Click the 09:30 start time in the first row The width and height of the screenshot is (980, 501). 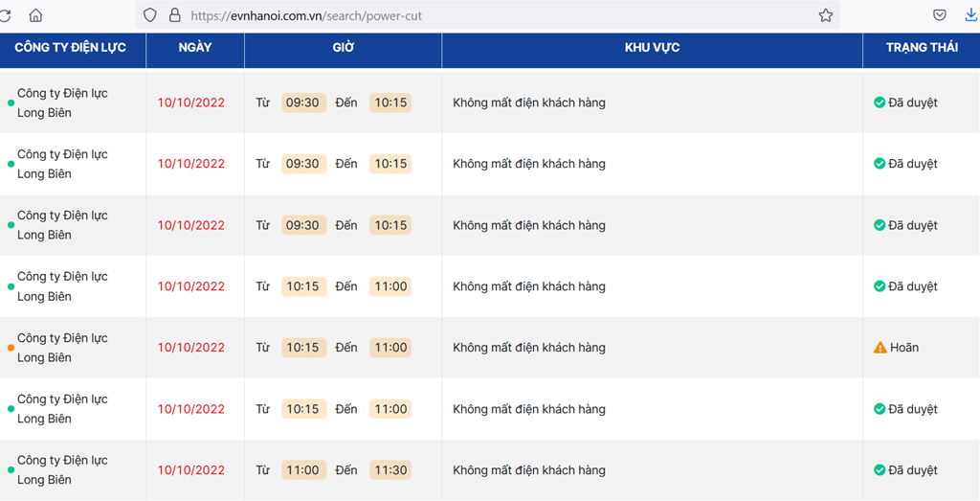tap(303, 102)
